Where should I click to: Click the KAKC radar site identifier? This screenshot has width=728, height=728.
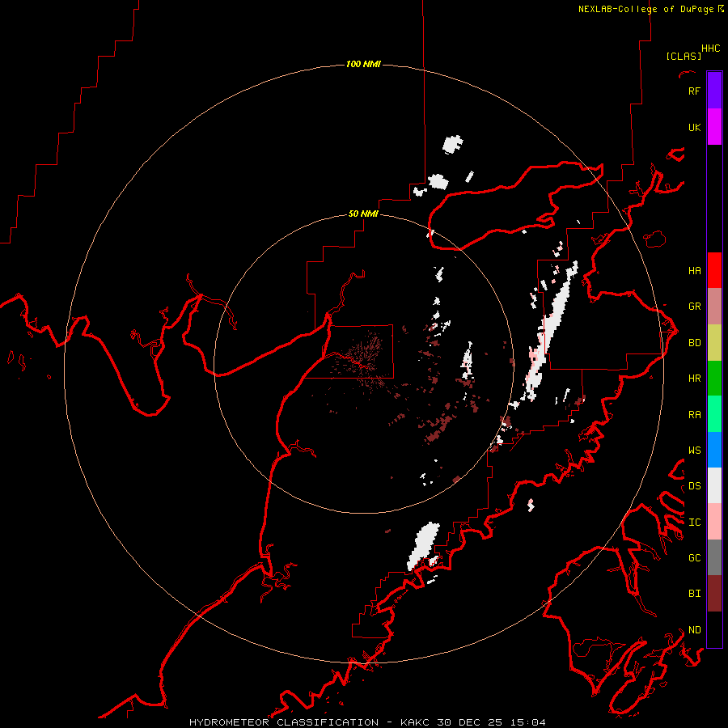[x=415, y=722]
